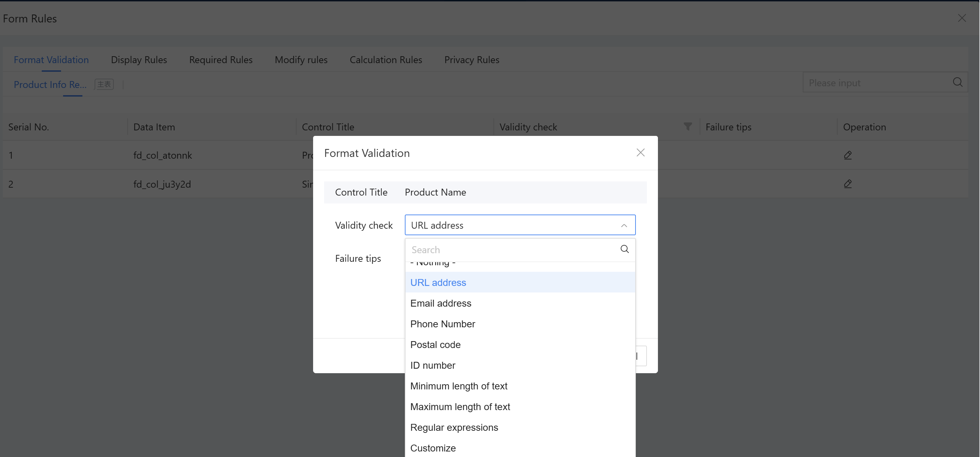The image size is (980, 457).
Task: Select Email address option
Action: [441, 303]
